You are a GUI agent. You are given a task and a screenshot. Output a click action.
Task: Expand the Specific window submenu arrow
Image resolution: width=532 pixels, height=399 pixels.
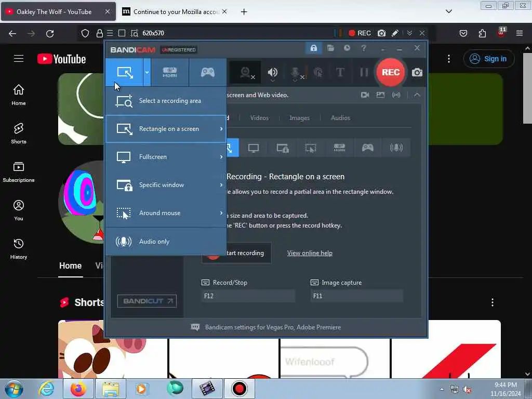coord(221,185)
